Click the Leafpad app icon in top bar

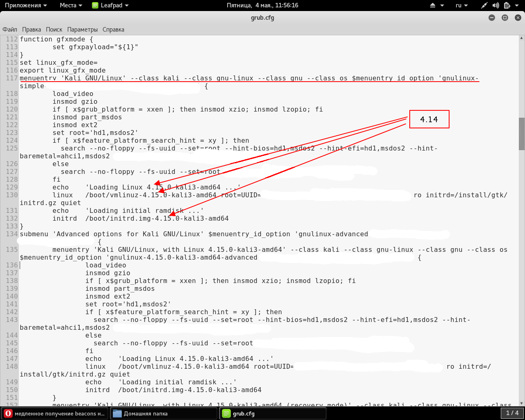pos(95,5)
